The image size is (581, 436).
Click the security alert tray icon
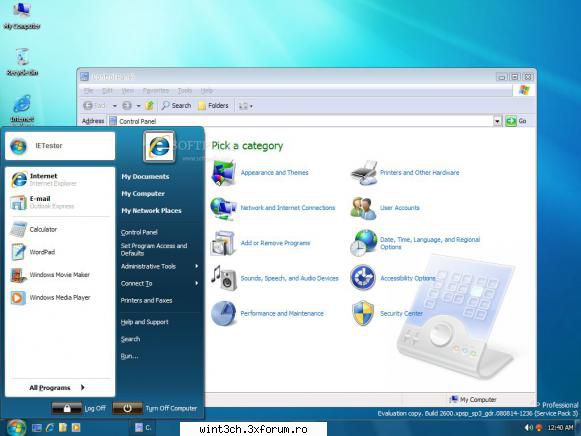coord(539,428)
